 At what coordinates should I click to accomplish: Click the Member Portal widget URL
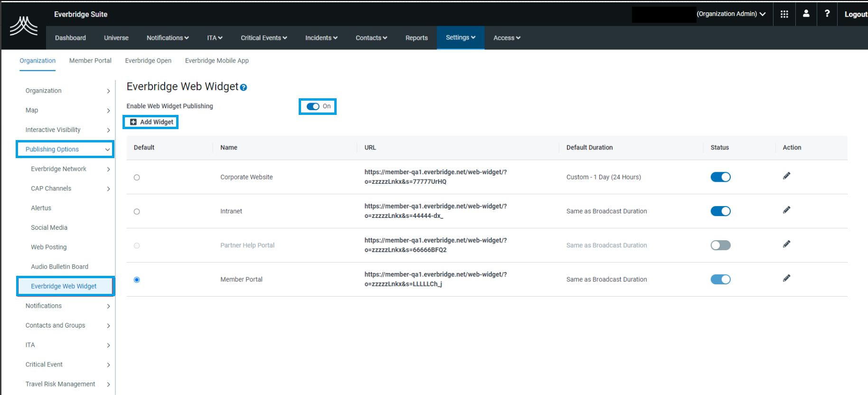[x=435, y=279]
